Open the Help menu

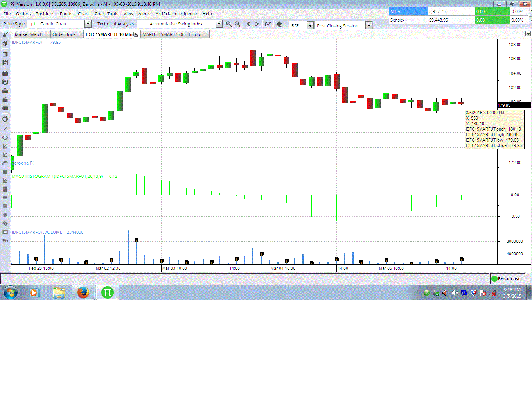click(207, 14)
